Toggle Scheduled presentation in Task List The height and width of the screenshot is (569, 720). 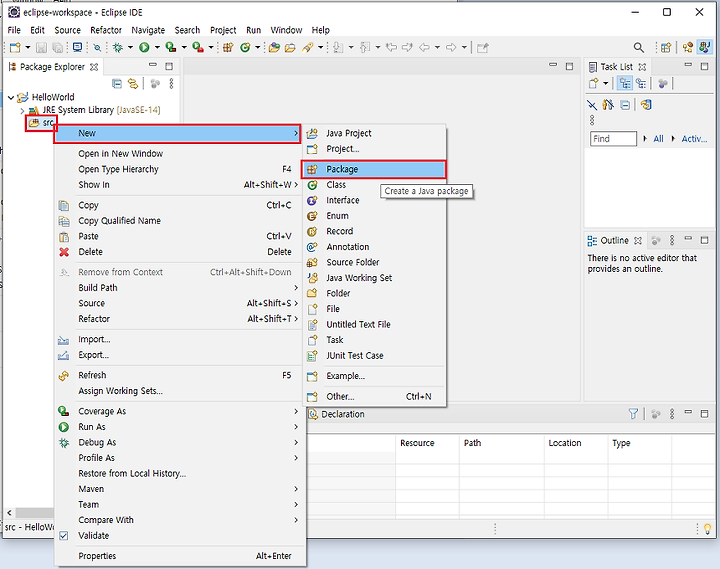[x=641, y=84]
